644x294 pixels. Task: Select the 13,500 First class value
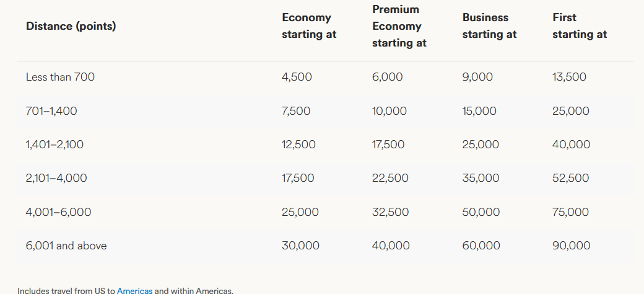click(569, 78)
